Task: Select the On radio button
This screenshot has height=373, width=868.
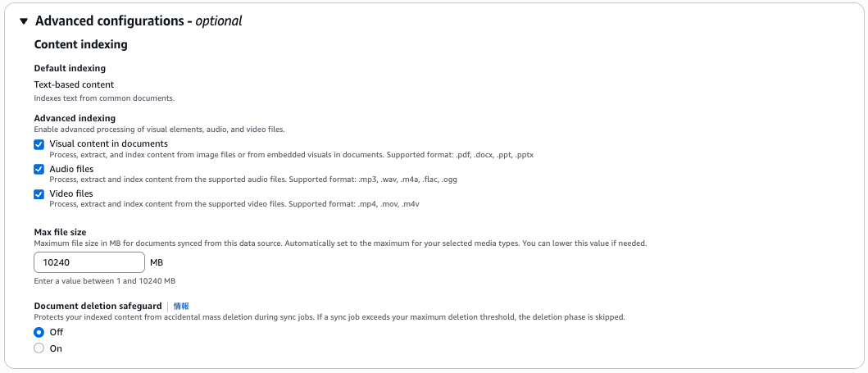Action: click(x=39, y=348)
